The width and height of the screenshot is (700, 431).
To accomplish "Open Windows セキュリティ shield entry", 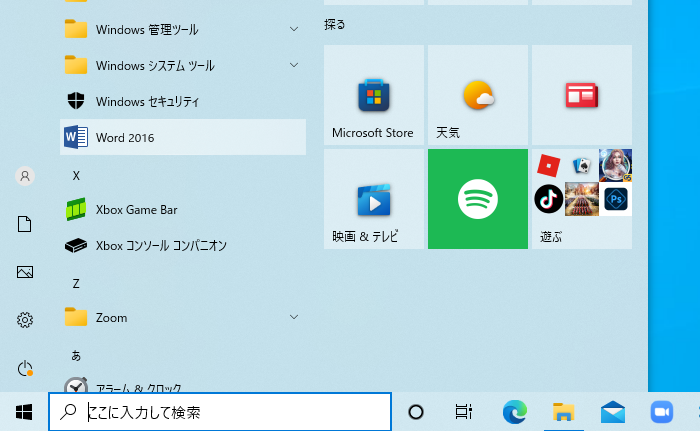I will click(183, 101).
